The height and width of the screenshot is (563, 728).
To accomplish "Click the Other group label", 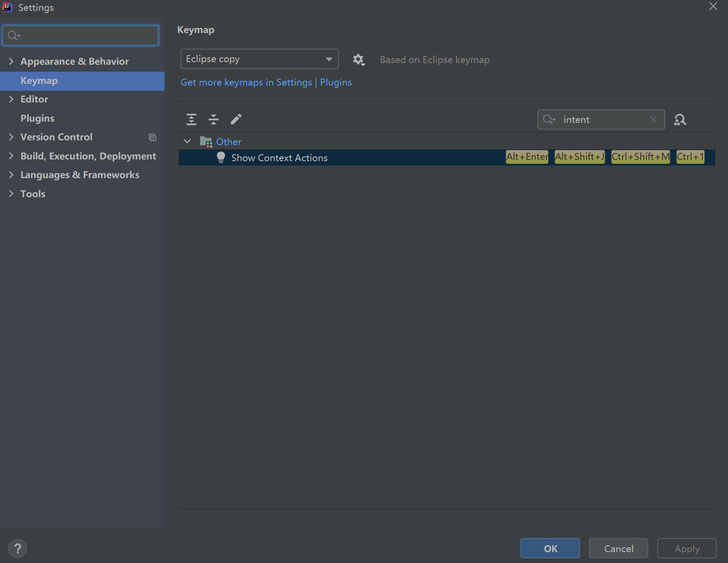I will [229, 142].
